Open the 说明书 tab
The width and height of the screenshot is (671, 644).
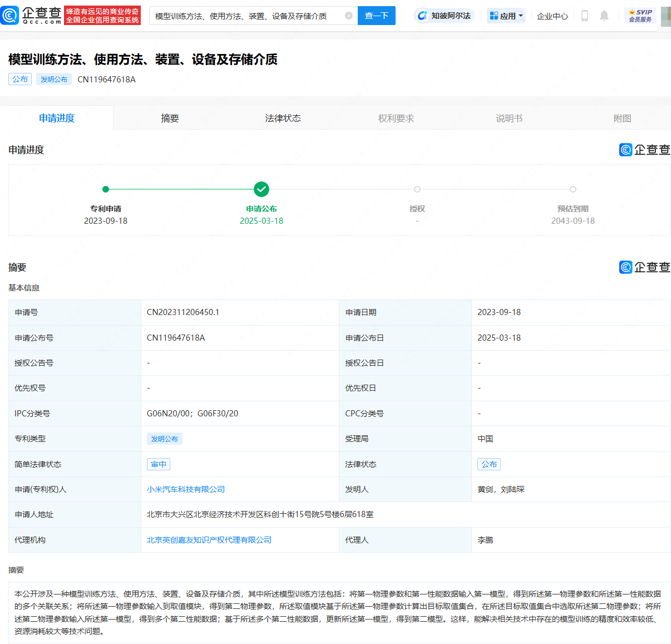pos(509,118)
